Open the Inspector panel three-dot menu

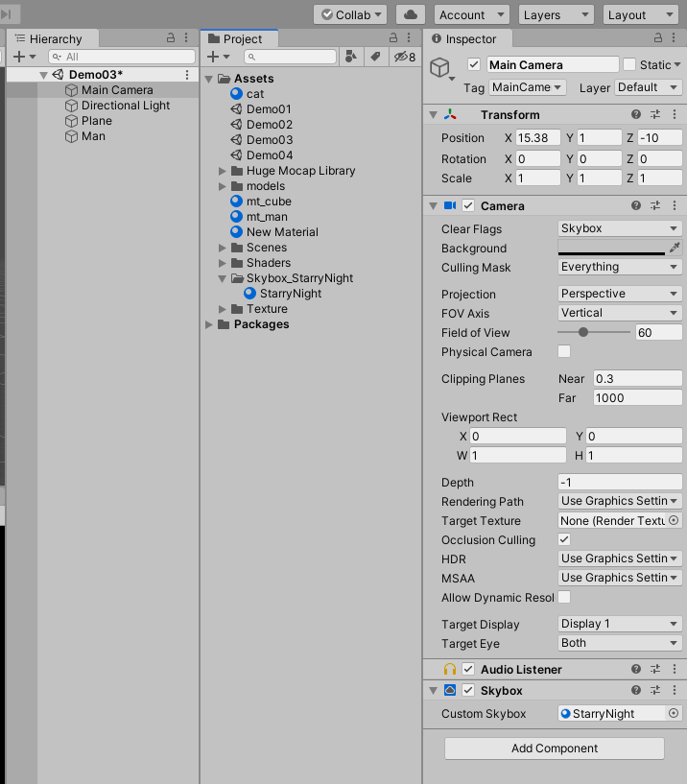(x=674, y=37)
